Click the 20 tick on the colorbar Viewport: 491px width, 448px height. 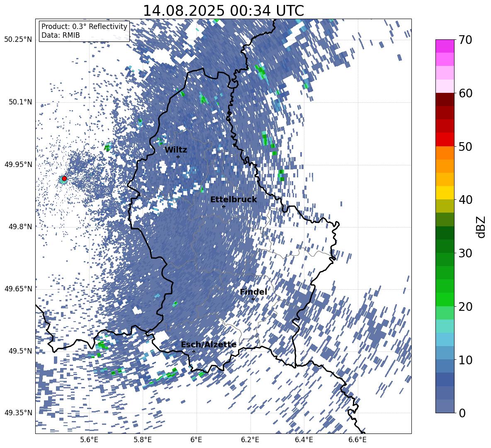[465, 307]
